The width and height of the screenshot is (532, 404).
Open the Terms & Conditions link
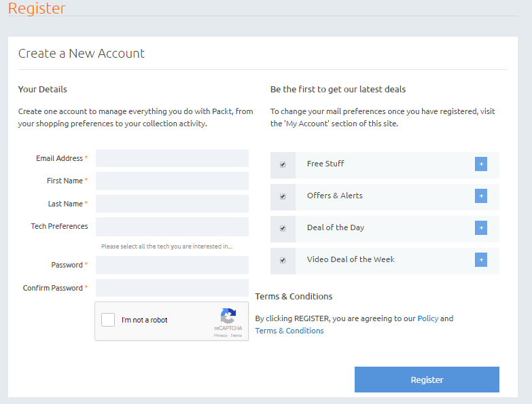289,331
